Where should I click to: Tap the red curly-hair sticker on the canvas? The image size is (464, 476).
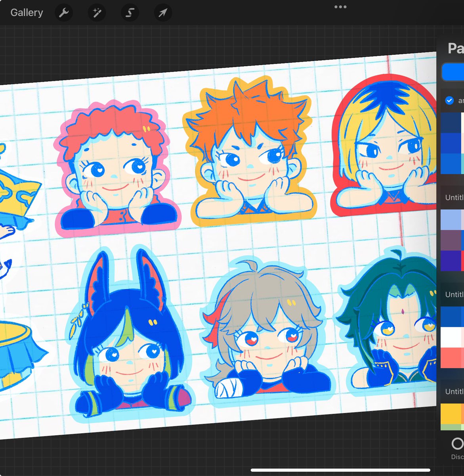(x=117, y=169)
